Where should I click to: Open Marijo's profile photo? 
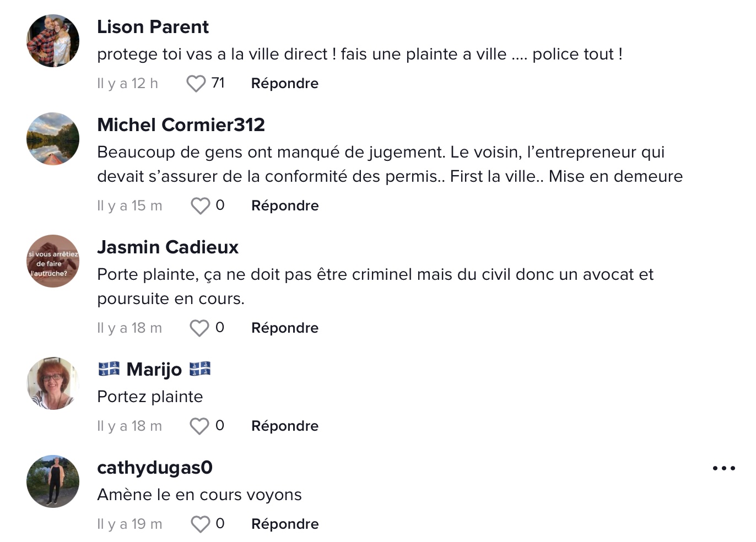53,383
